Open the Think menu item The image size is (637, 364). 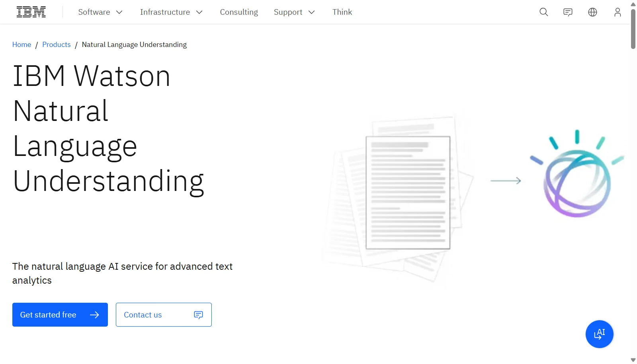342,12
